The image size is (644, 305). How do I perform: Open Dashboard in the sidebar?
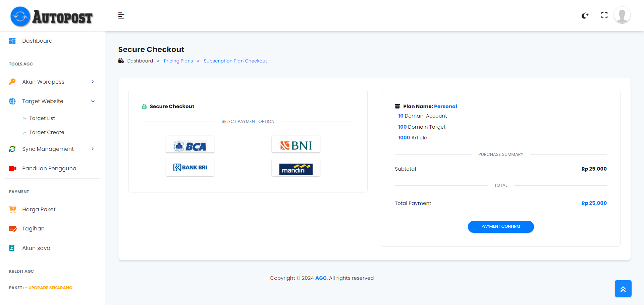pos(37,41)
